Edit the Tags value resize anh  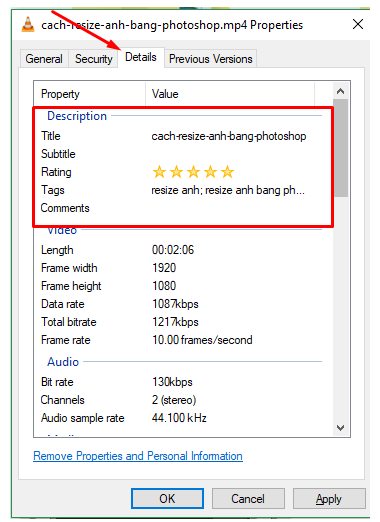[228, 190]
